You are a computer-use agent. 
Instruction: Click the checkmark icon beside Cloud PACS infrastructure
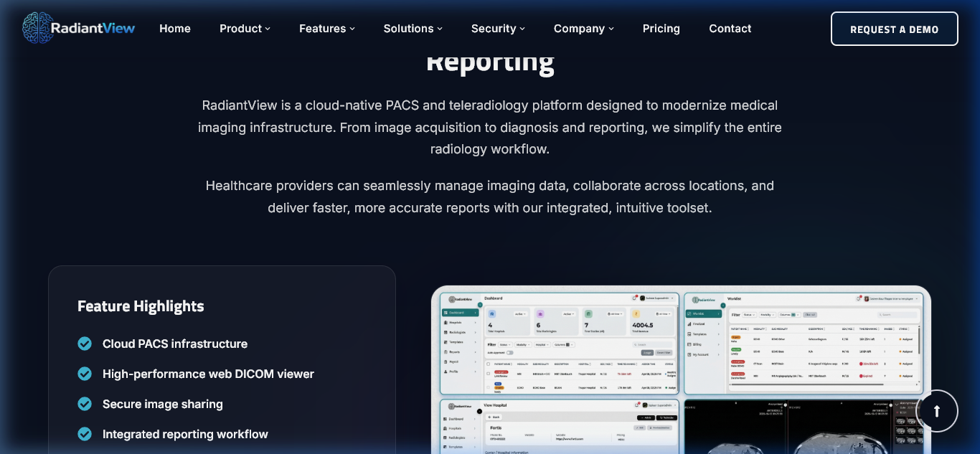(85, 344)
